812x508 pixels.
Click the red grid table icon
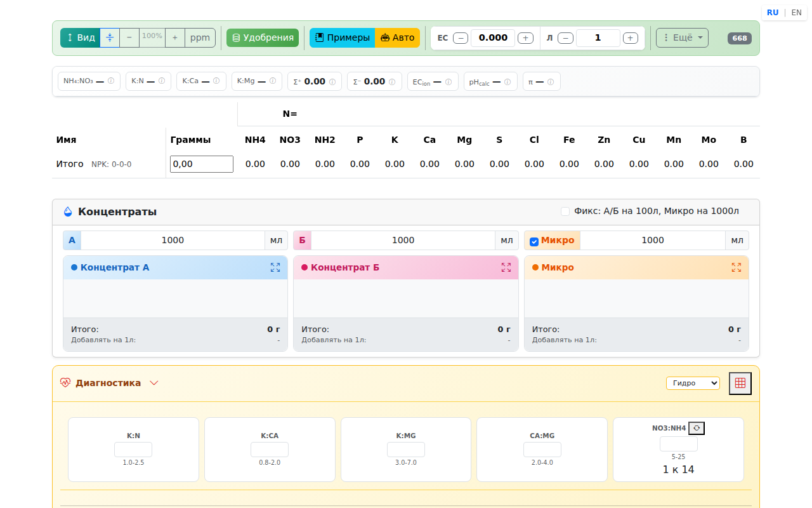(740, 383)
